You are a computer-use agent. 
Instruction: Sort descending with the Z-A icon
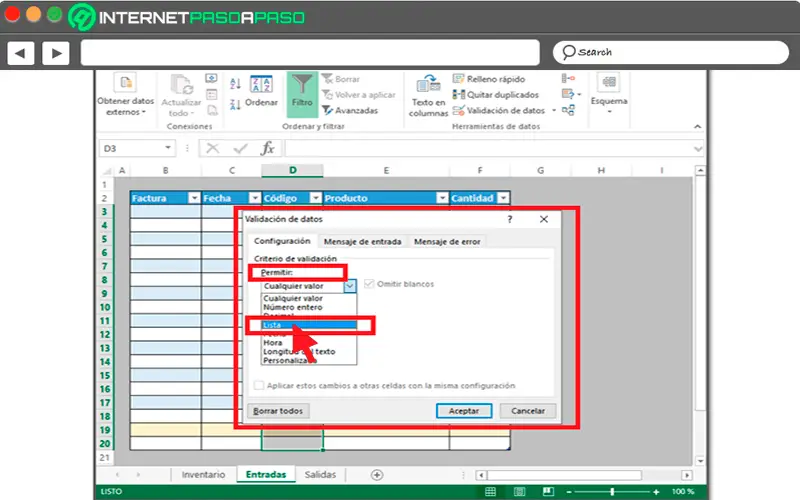tap(235, 105)
